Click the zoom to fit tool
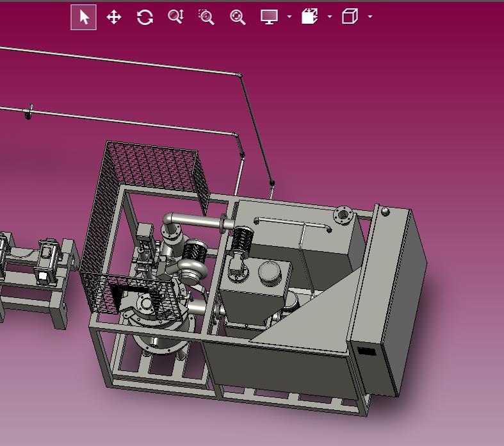The image size is (504, 446). 238,17
